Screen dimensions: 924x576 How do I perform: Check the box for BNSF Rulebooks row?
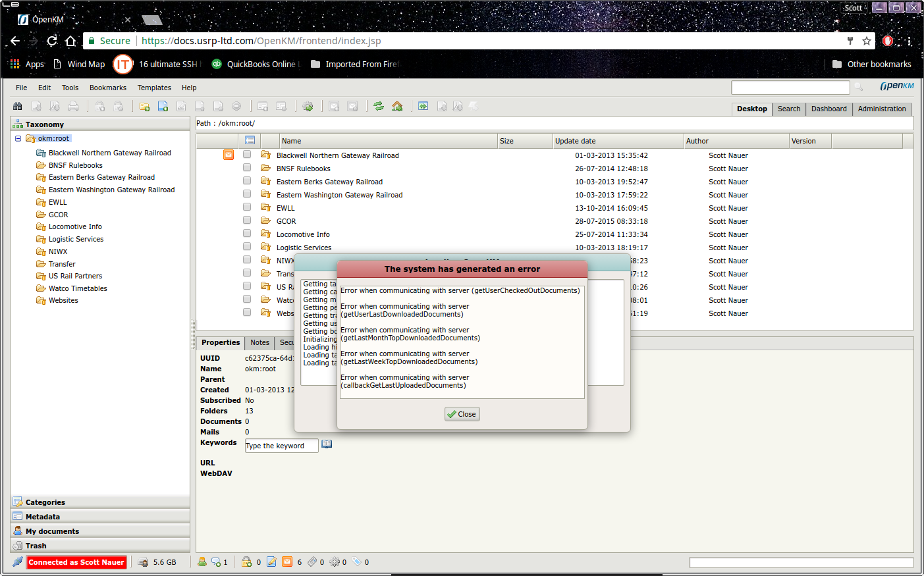247,168
